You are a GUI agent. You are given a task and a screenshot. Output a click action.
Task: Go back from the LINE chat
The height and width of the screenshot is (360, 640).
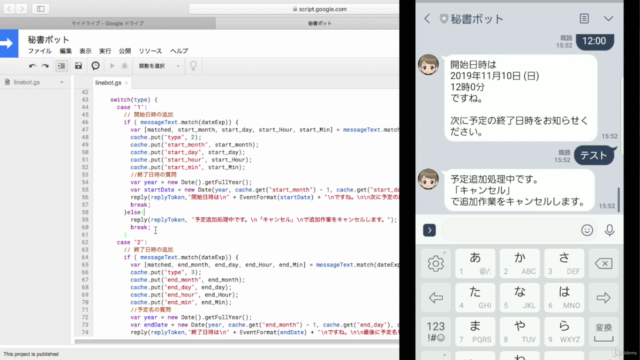(427, 18)
